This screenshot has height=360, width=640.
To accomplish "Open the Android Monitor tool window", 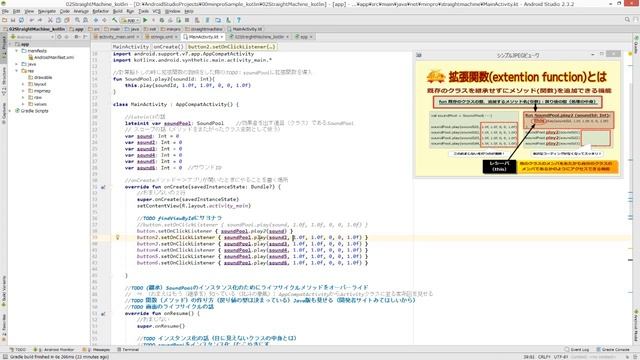I will coord(54,349).
